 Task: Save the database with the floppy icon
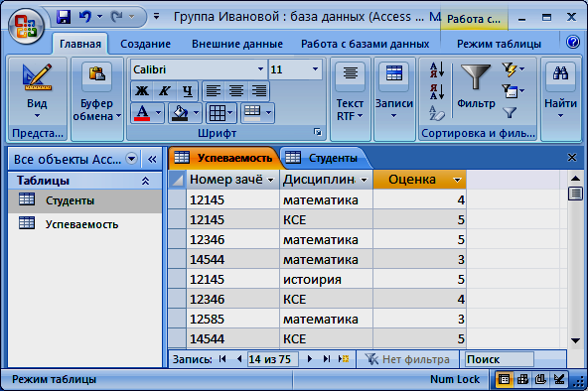tap(64, 17)
